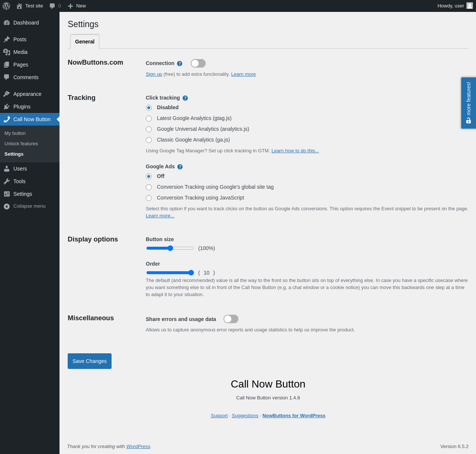Click the WordPress footer link

(x=138, y=447)
